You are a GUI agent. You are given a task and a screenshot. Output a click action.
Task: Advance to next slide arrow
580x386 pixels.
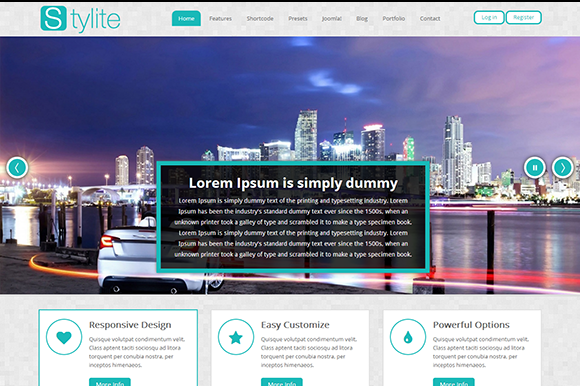[563, 168]
